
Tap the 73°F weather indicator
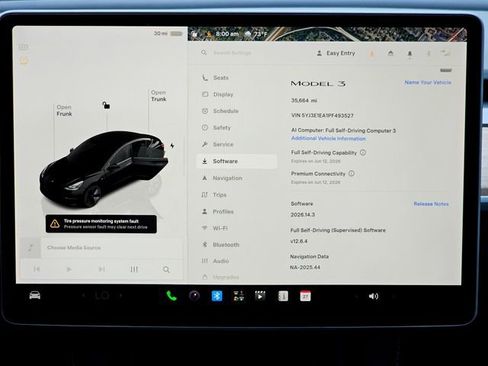[x=256, y=34]
